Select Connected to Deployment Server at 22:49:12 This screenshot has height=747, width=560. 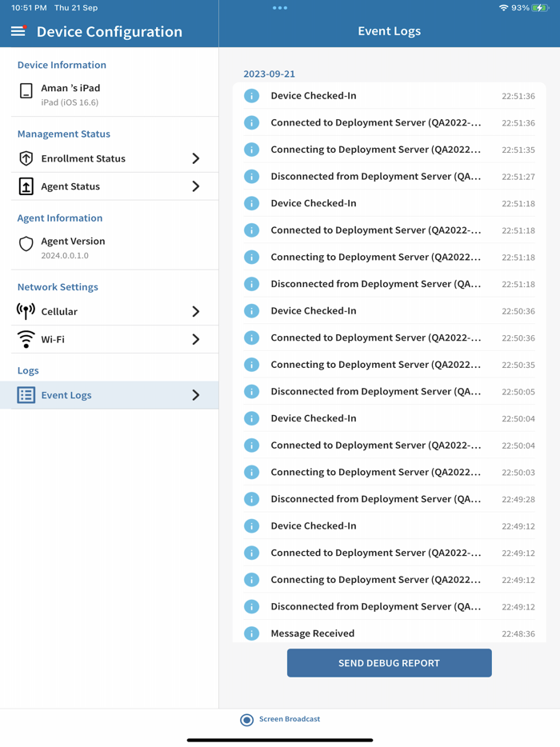point(390,553)
